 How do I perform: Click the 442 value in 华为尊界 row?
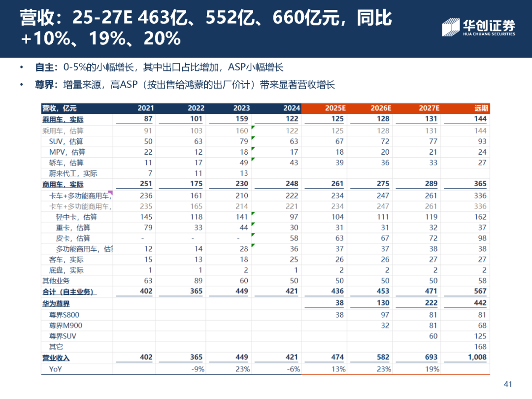480,303
